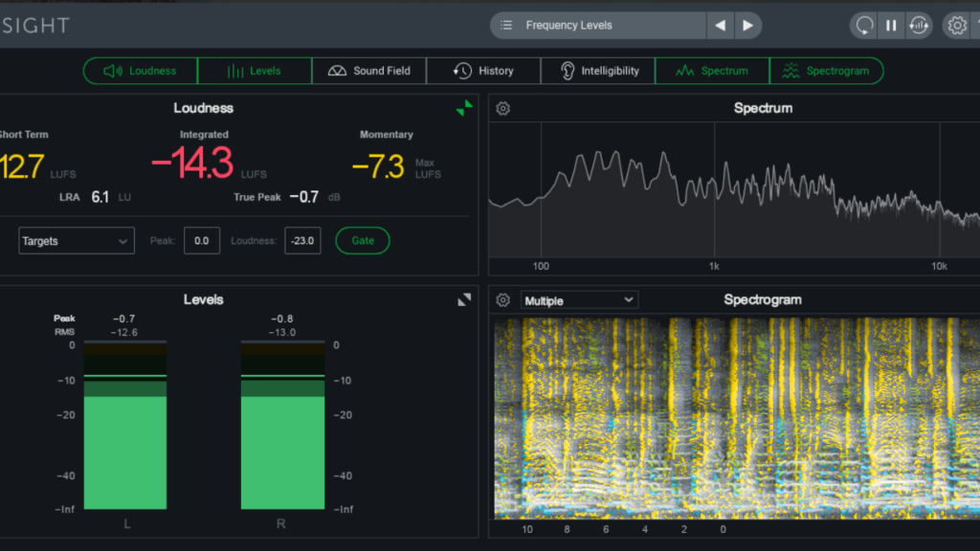Click the meter refresh icon beside pause
This screenshot has height=551, width=980.
click(x=918, y=26)
